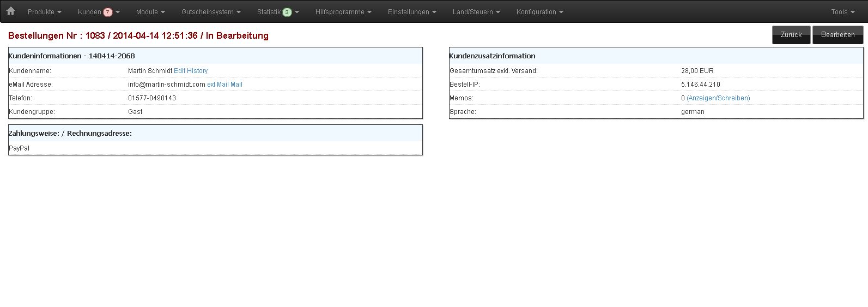868x307 pixels.
Task: Open the customer History link
Action: (x=197, y=71)
